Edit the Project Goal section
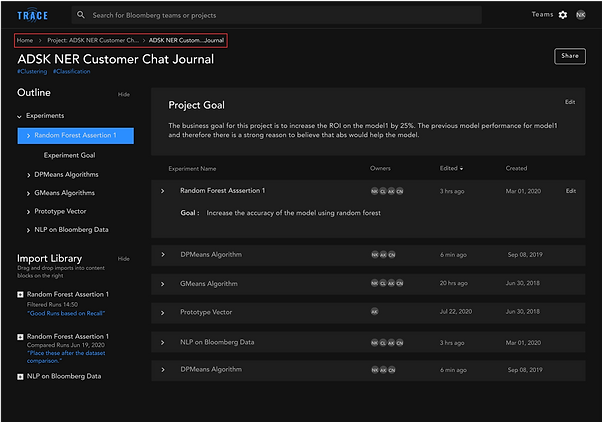The width and height of the screenshot is (602, 422). [x=570, y=102]
